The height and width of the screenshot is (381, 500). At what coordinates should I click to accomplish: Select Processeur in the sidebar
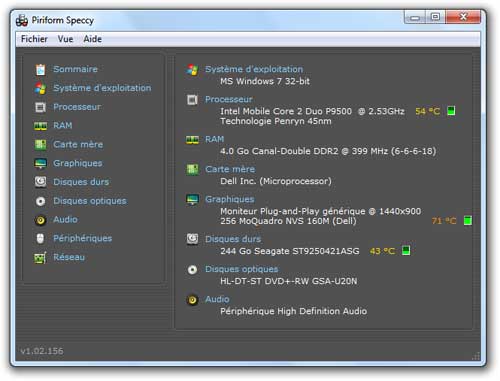tap(77, 107)
